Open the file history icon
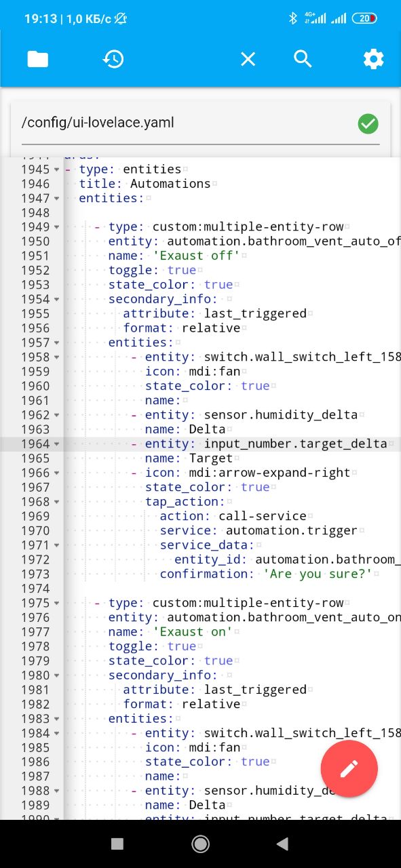Screen dimensions: 401x868 click(113, 59)
